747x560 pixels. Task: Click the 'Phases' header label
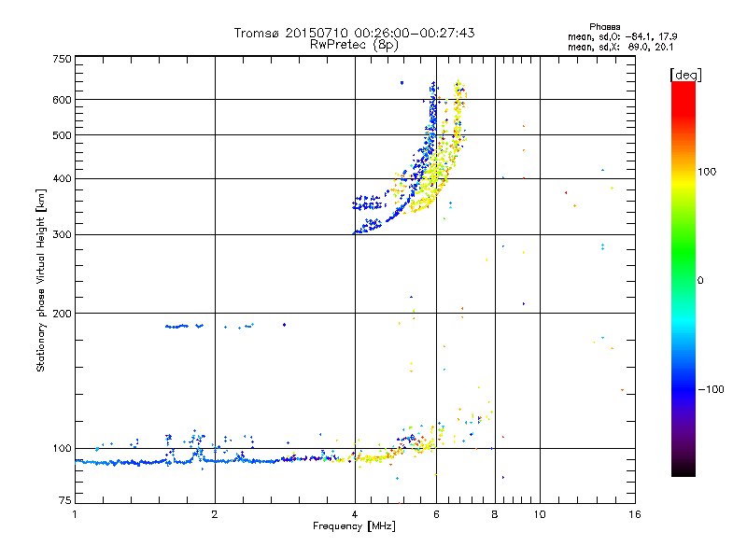pos(604,27)
